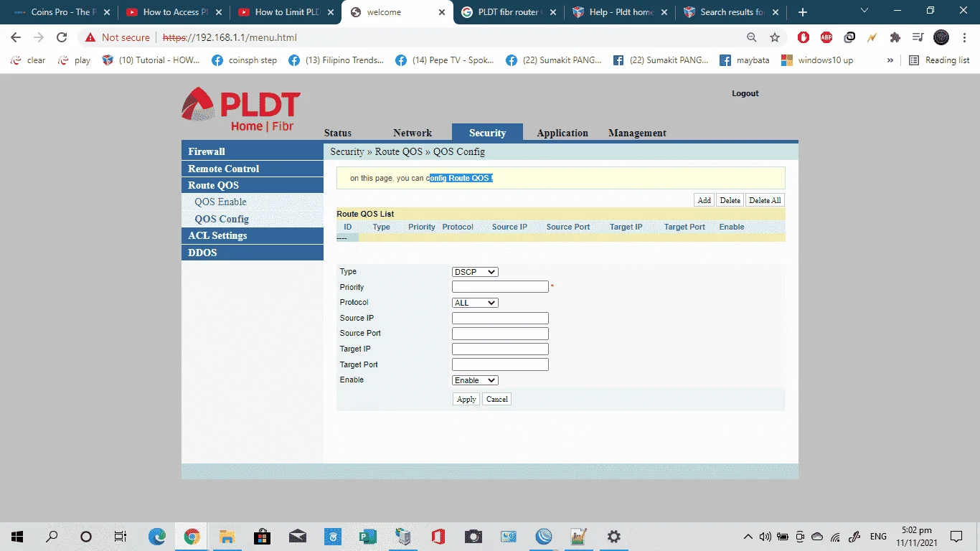Open the notification center icon

(x=956, y=537)
